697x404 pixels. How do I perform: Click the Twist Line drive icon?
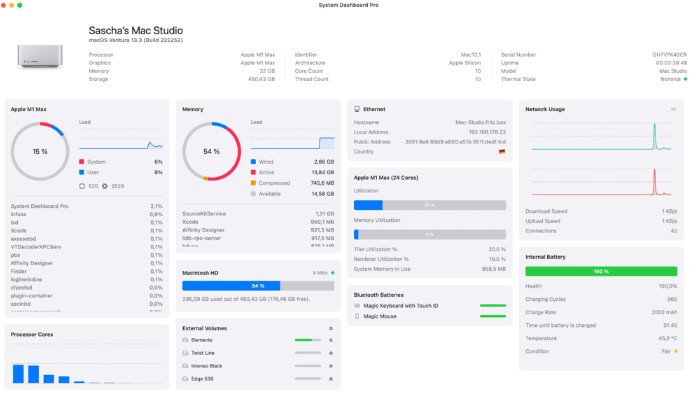click(185, 353)
